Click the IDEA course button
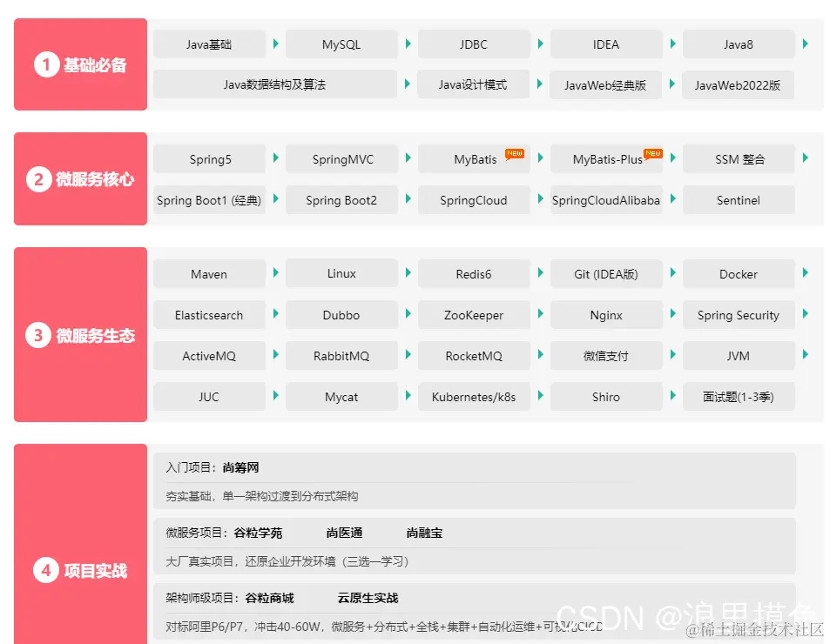Viewport: 830px width, 644px height. [606, 44]
